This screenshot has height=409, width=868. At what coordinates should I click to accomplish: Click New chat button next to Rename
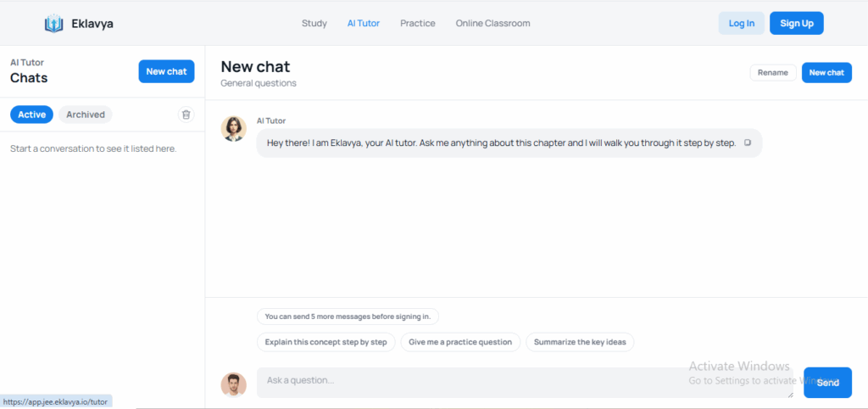pyautogui.click(x=826, y=73)
